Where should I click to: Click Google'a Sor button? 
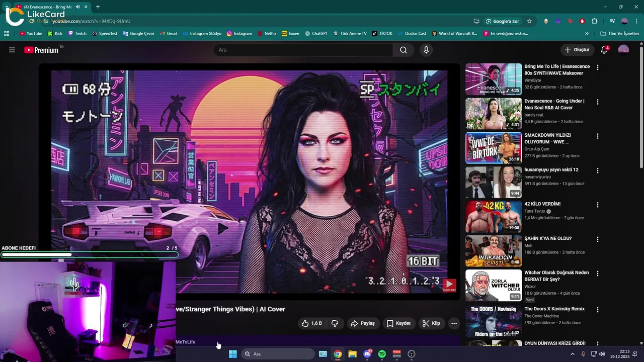[503, 21]
